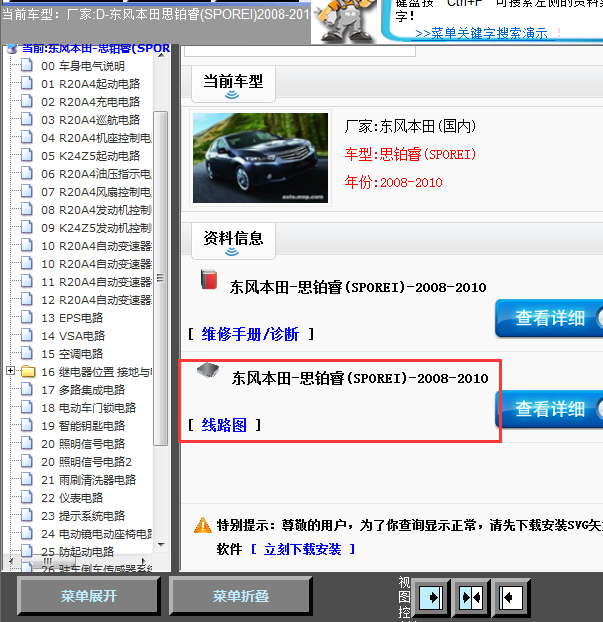Click the 菜单展开 button
This screenshot has height=622, width=603.
(x=89, y=596)
